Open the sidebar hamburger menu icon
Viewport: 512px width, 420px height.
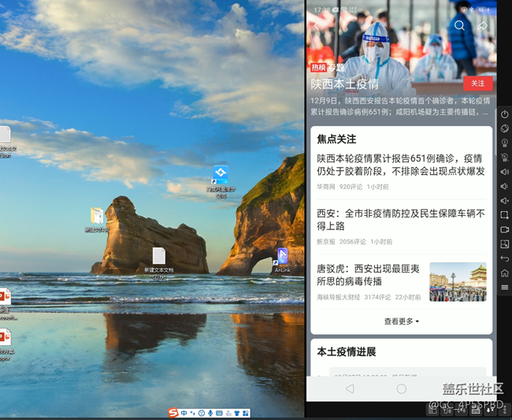505,288
